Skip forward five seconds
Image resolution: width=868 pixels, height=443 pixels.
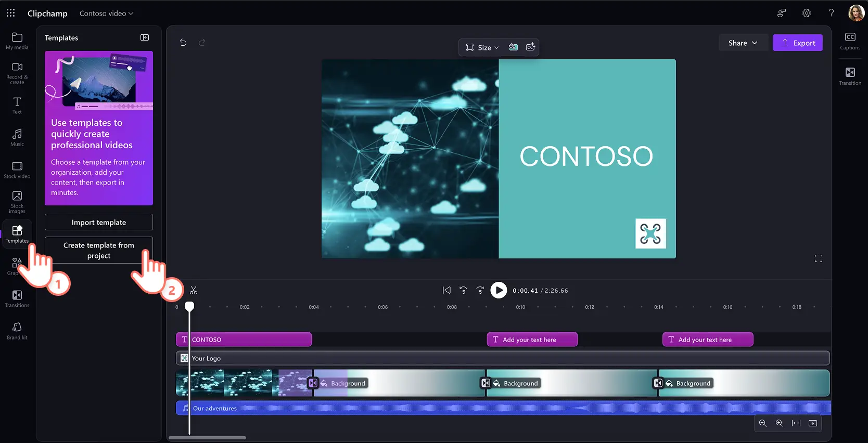click(x=480, y=290)
